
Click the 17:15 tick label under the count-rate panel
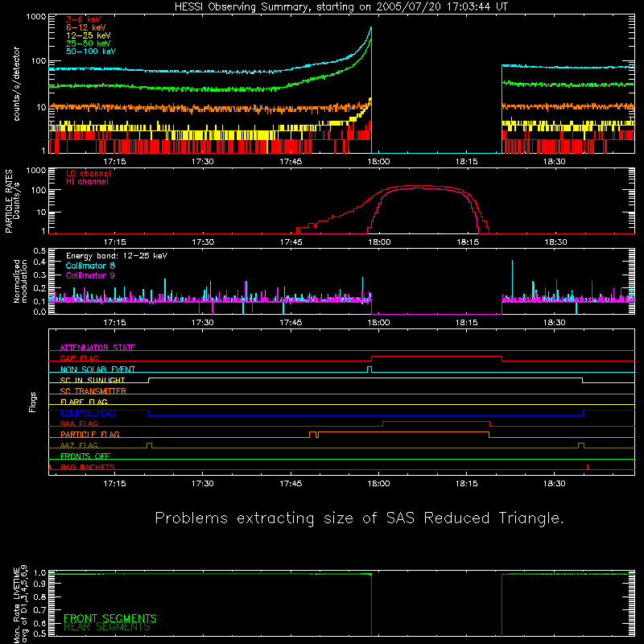point(114,162)
